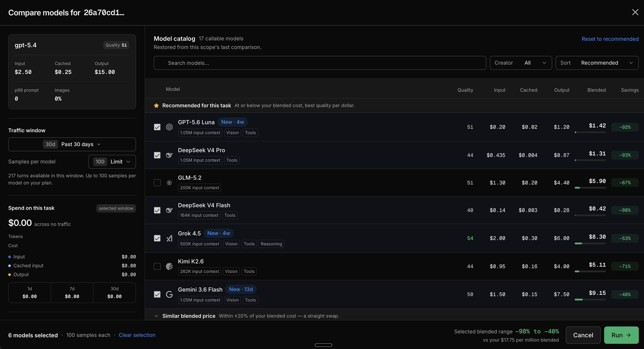Click the Cached input legend row

click(72, 266)
